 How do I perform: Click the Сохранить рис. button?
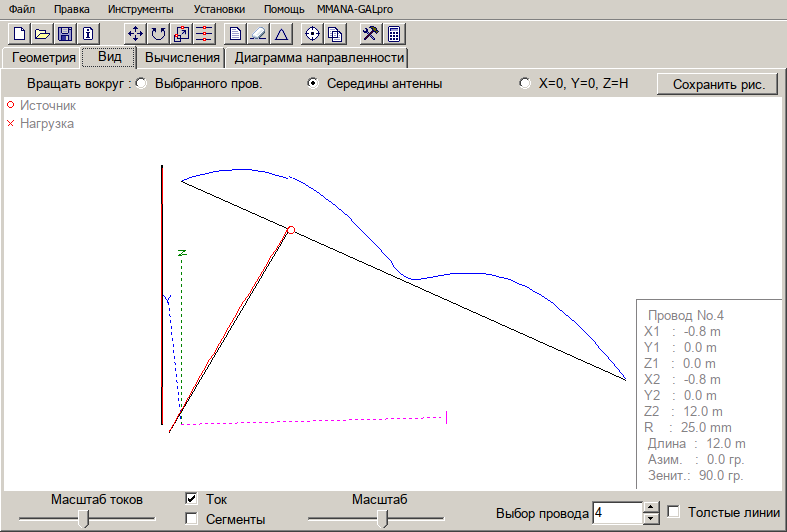(718, 84)
